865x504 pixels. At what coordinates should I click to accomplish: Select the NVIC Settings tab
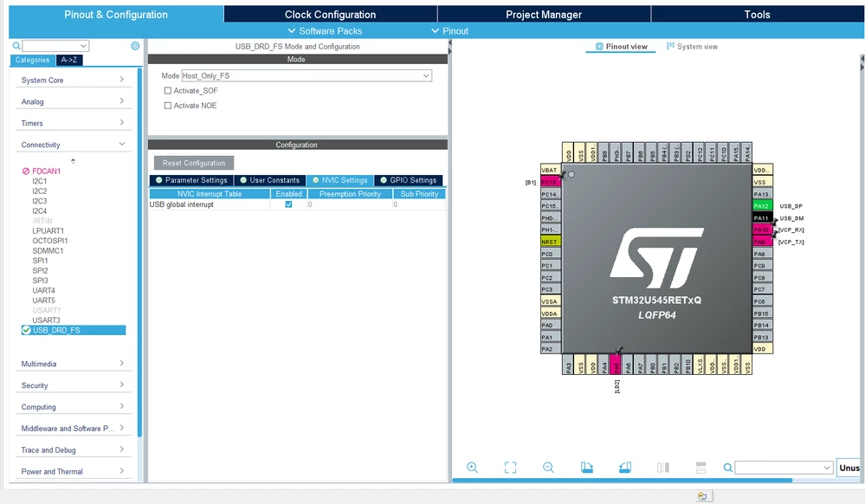[x=339, y=180]
